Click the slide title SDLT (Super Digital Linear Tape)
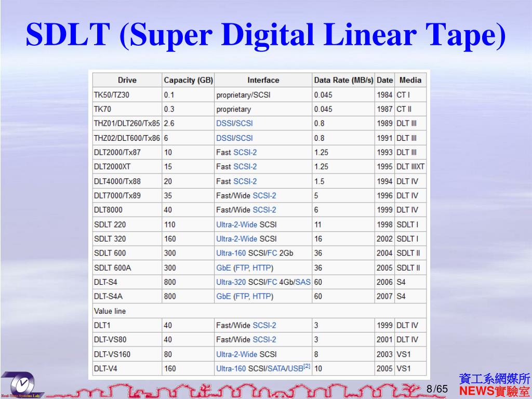The width and height of the screenshot is (532, 399). (x=265, y=35)
